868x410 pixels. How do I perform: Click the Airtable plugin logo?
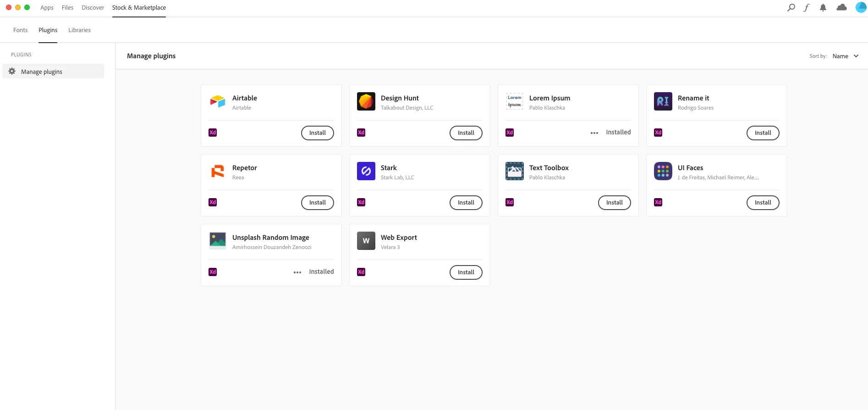click(218, 101)
